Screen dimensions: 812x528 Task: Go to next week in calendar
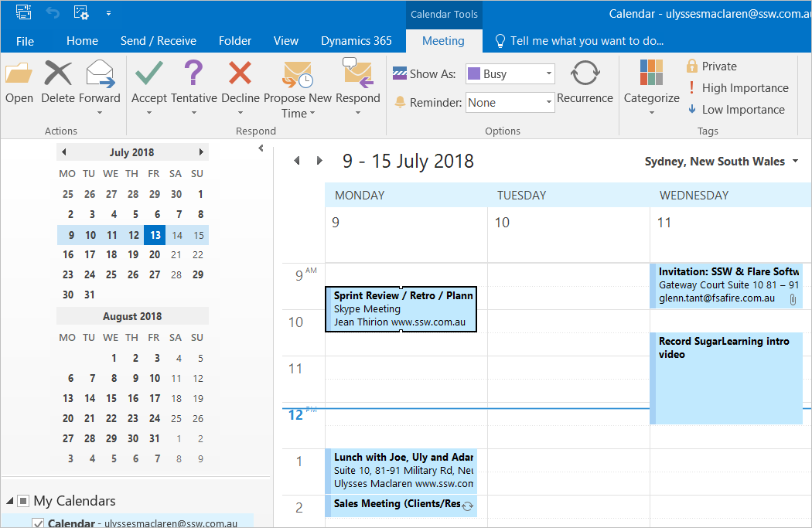click(x=319, y=161)
